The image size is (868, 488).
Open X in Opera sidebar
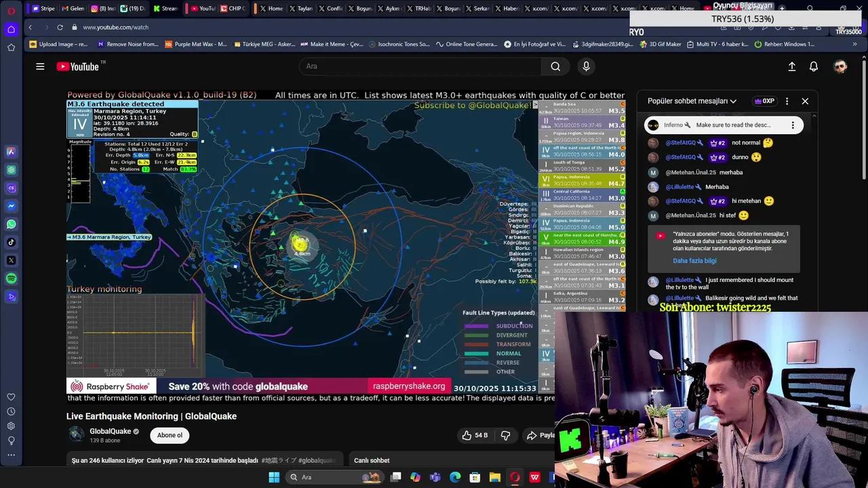tap(11, 260)
